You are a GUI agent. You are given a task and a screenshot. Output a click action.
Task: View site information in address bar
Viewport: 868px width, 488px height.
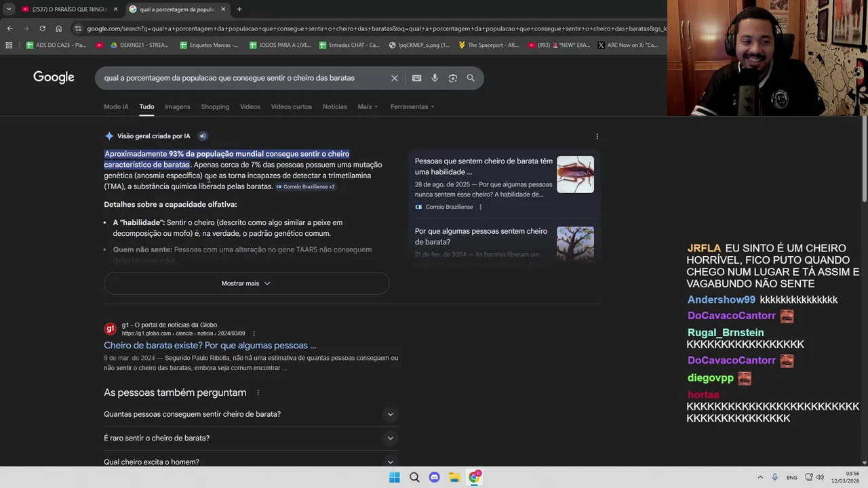[x=78, y=28]
